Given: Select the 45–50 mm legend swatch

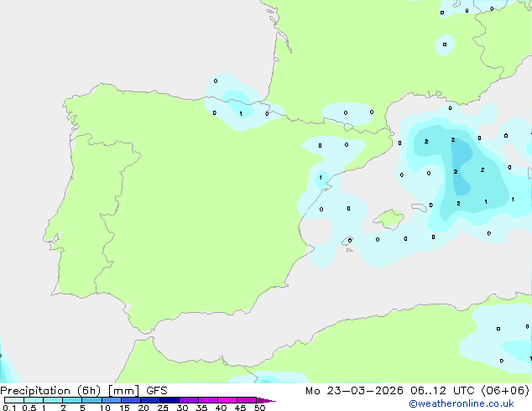Looking at the screenshot, I should click(x=247, y=400).
